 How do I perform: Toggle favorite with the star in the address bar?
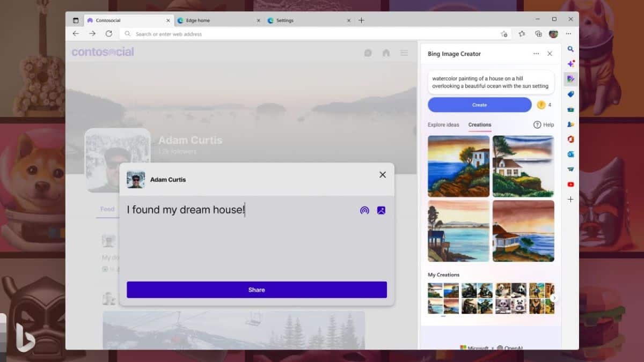pyautogui.click(x=522, y=33)
